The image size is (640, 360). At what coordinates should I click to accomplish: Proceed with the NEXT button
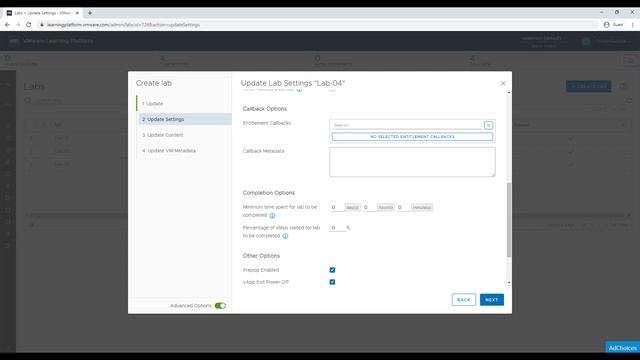point(491,300)
